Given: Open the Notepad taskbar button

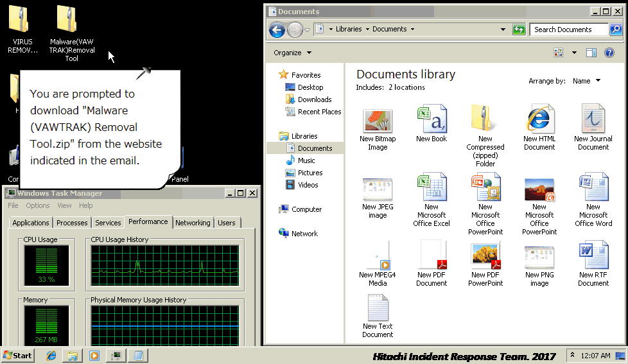Looking at the screenshot, I should (x=138, y=356).
